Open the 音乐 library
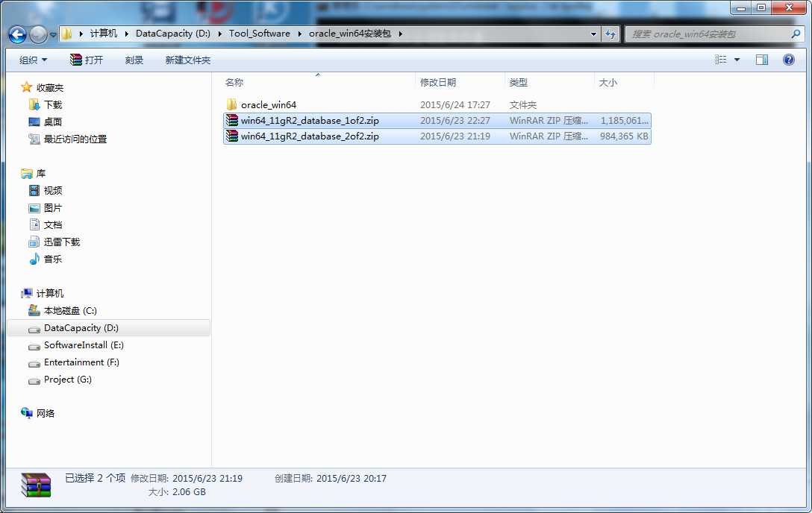Viewport: 812px width, 513px height. pyautogui.click(x=53, y=259)
